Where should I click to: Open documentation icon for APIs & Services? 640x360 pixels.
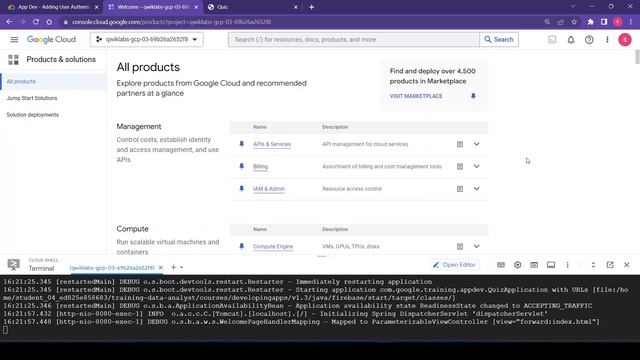pyautogui.click(x=460, y=144)
